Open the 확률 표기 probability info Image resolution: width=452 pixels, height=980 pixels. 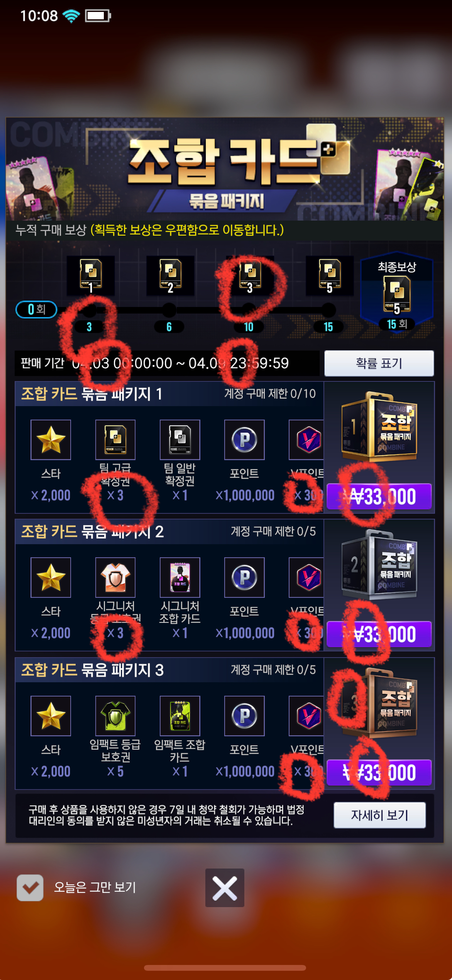[379, 363]
